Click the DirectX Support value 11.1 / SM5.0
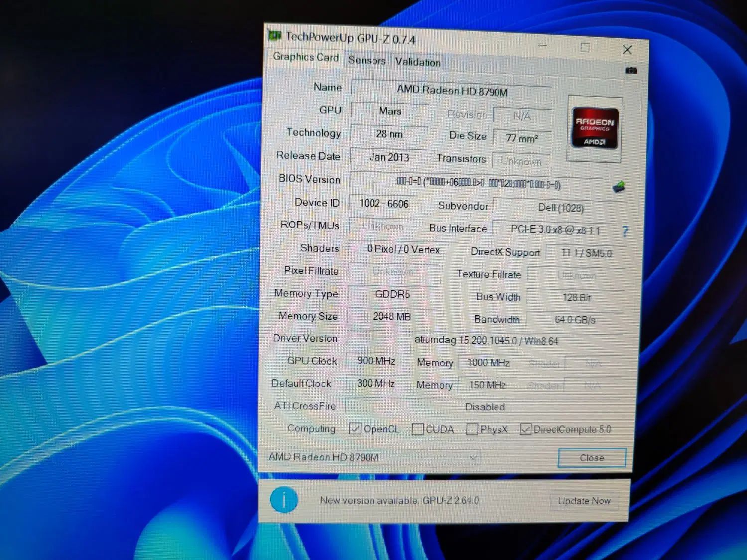The image size is (747, 560). pos(586,253)
